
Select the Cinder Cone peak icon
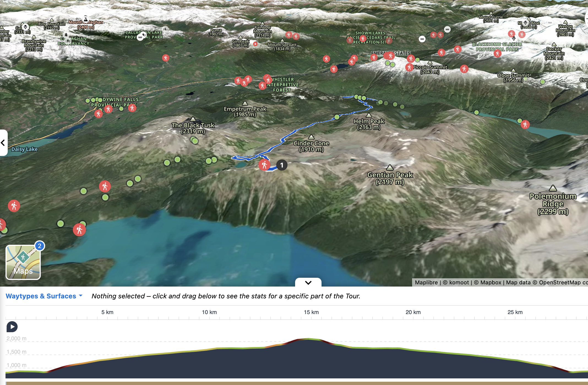[x=311, y=137]
